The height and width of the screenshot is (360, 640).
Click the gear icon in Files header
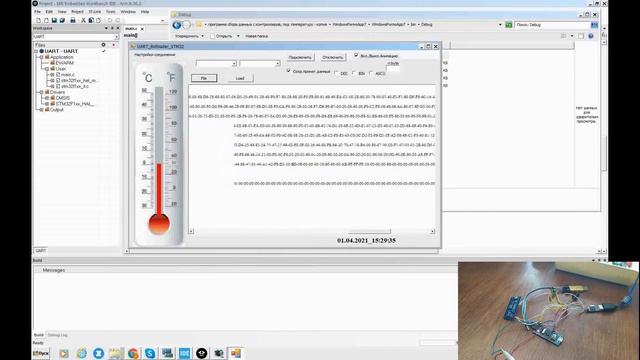pos(103,45)
